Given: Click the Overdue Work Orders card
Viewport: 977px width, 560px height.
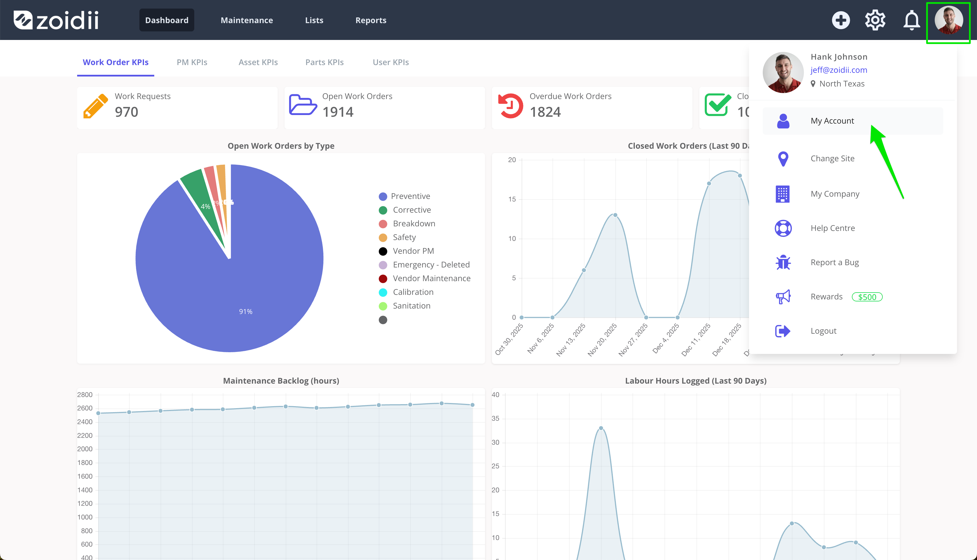Looking at the screenshot, I should pos(592,108).
